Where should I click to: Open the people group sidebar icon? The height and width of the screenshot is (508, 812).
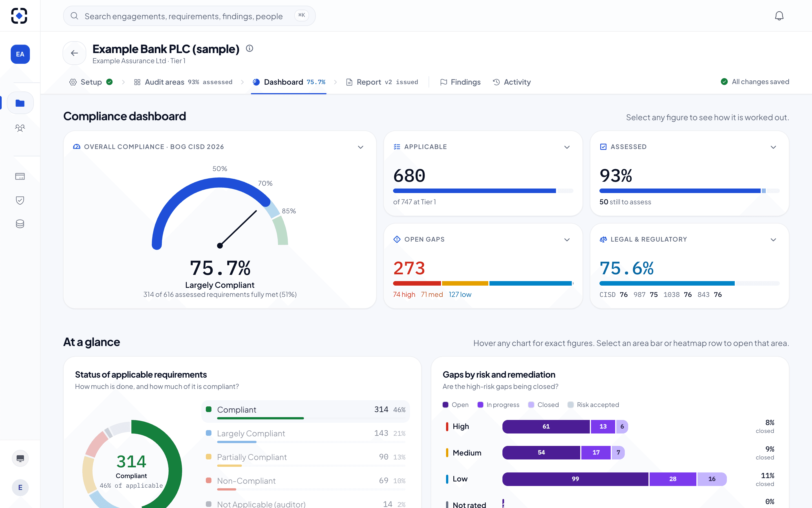point(20,128)
